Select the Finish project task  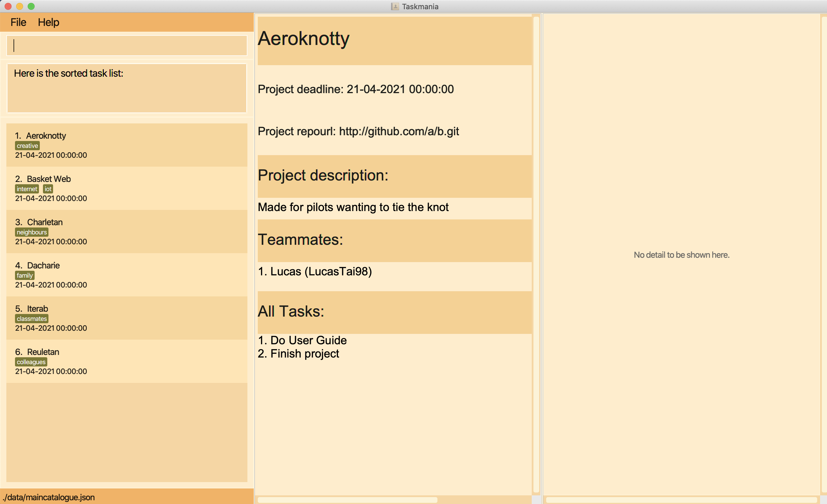tap(298, 354)
